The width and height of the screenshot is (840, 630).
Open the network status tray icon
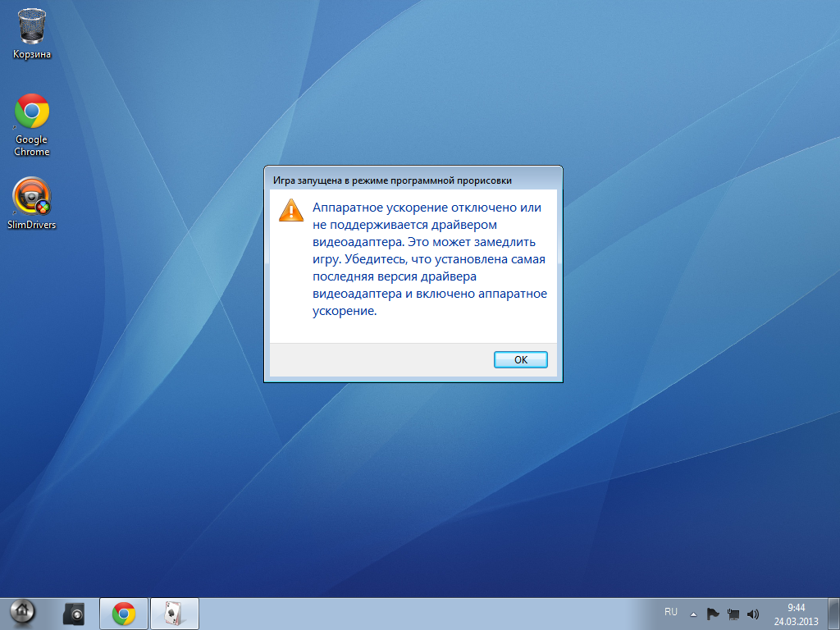coord(733,614)
